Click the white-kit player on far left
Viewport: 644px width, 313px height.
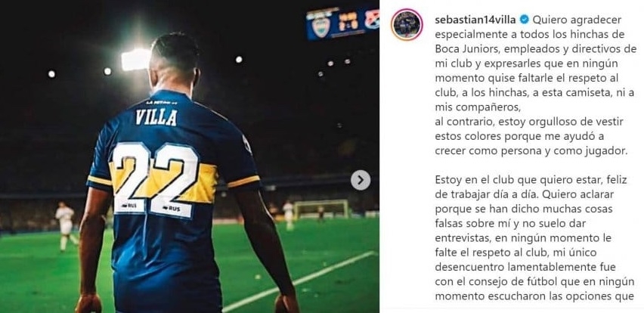[66, 225]
